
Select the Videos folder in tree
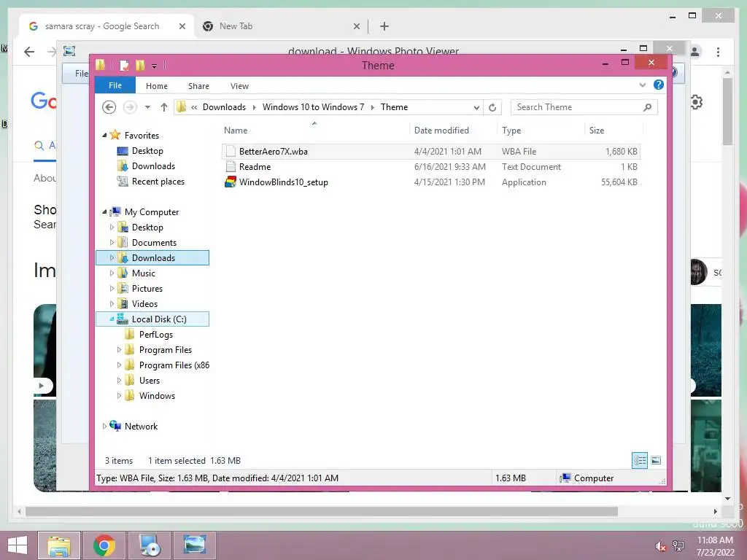[x=144, y=304]
